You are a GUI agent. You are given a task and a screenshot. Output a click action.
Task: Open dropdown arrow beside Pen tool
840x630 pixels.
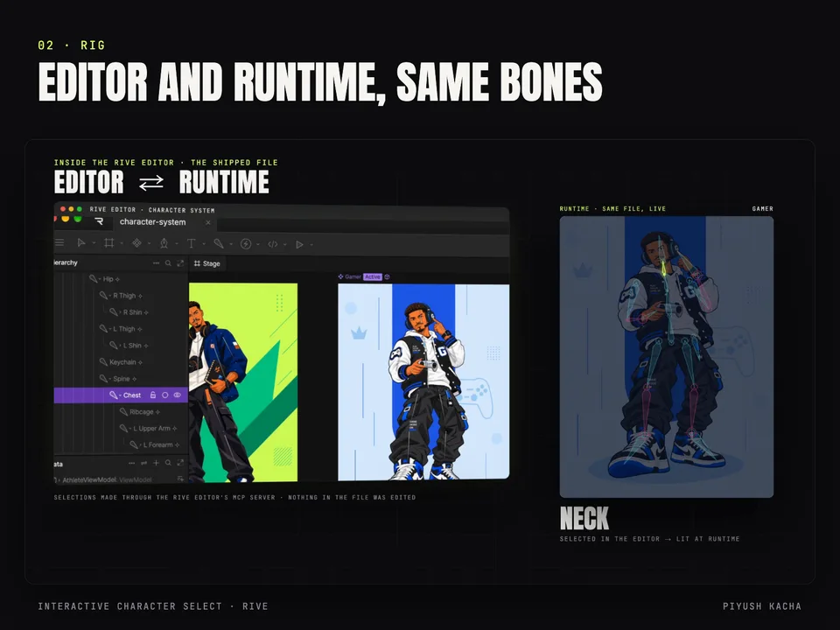coord(176,244)
